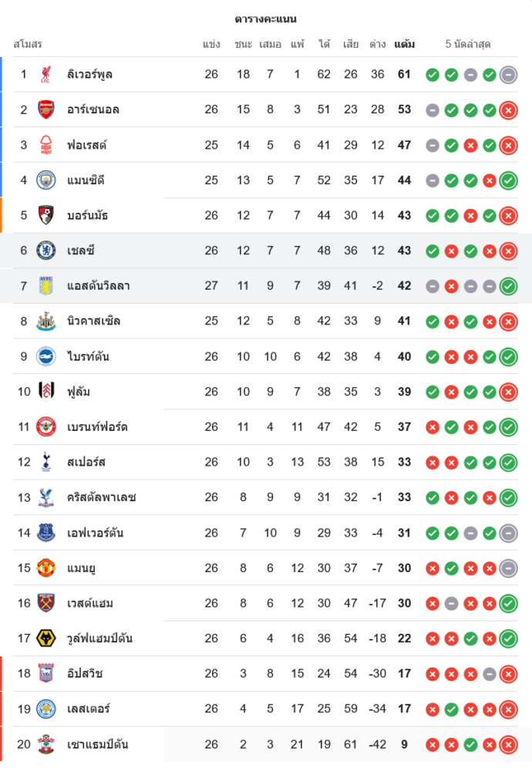Open Ipswich's only draw result icon
The image size is (532, 771).
click(x=489, y=674)
